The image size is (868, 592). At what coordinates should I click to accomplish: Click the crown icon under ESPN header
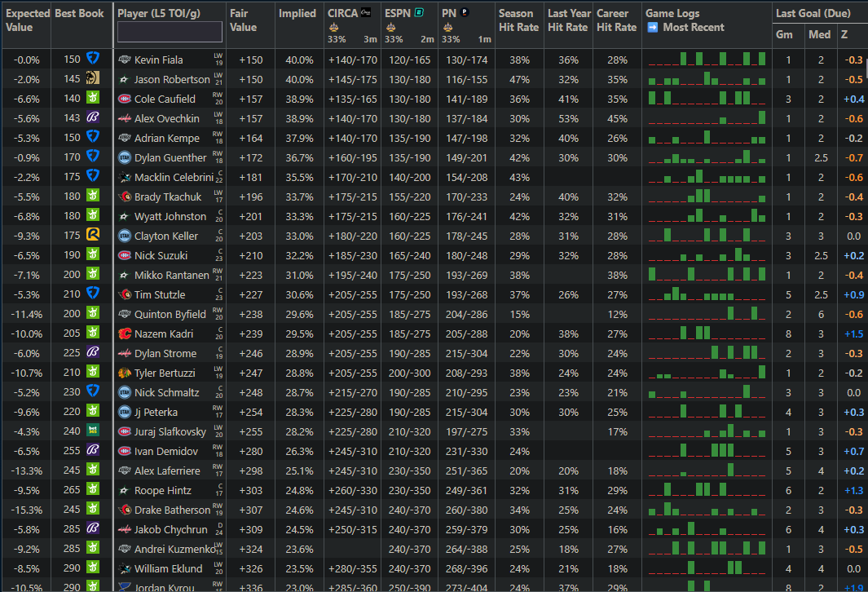point(390,27)
